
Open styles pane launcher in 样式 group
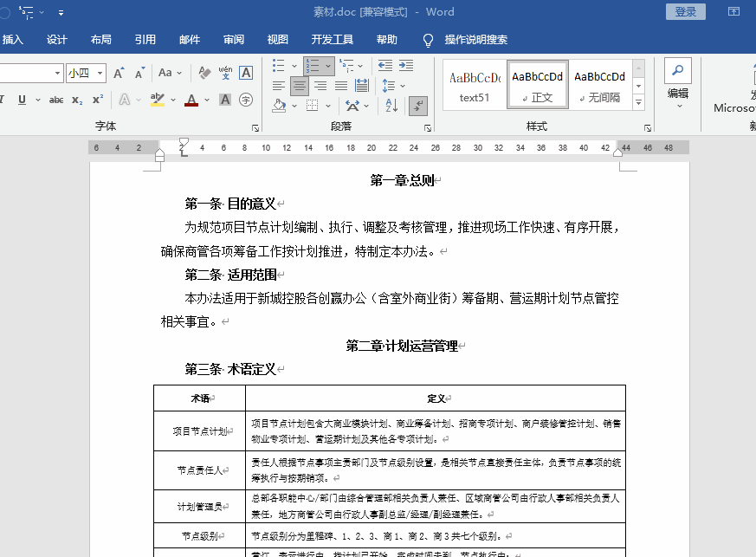coord(648,128)
